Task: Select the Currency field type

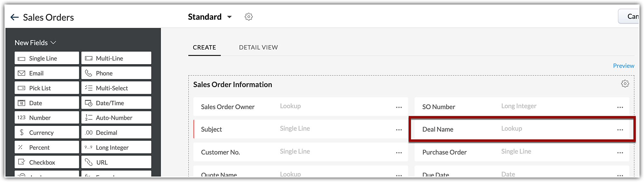Action: [47, 133]
